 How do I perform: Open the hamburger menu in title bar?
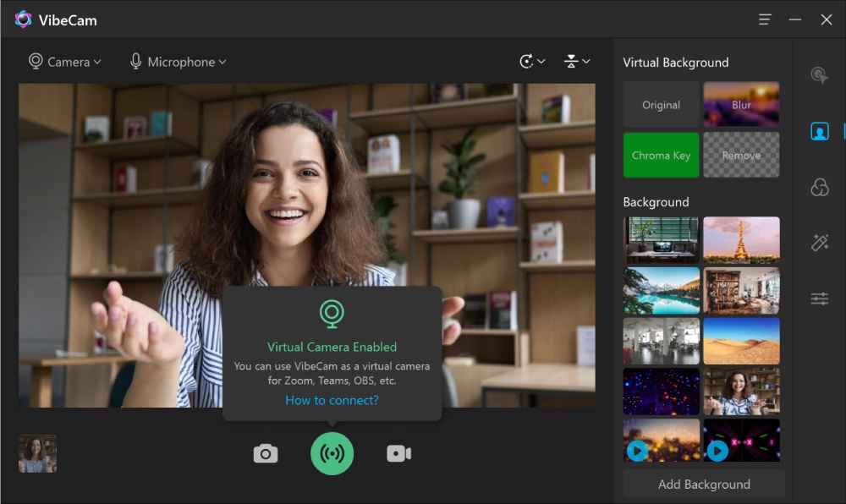pos(765,19)
